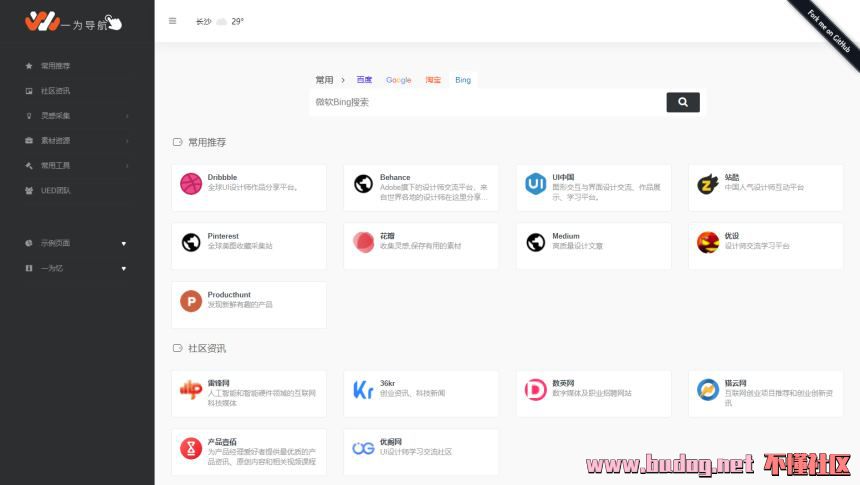Click the Dribbble basketball logo
Screen dimensions: 860x485
pyautogui.click(x=191, y=184)
